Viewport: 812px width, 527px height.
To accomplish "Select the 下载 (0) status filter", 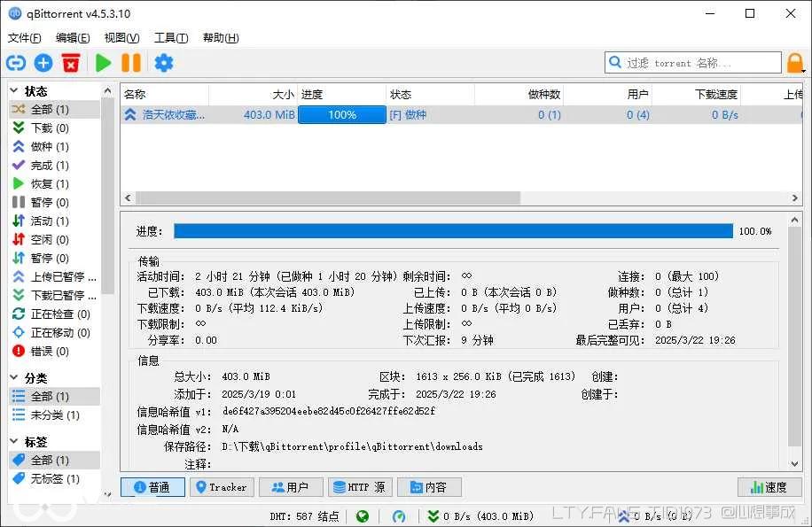I will click(54, 128).
